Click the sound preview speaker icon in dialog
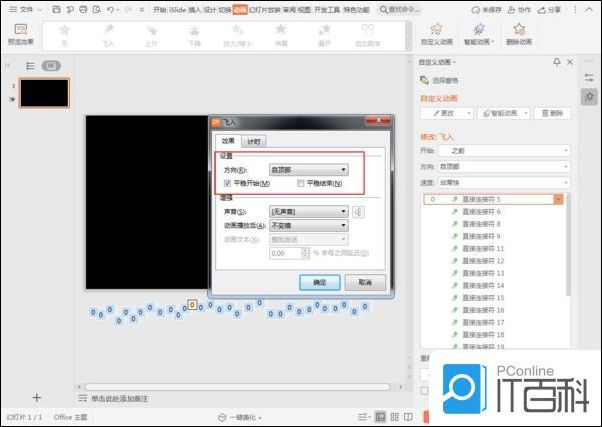Image resolution: width=602 pixels, height=427 pixels. [x=358, y=212]
